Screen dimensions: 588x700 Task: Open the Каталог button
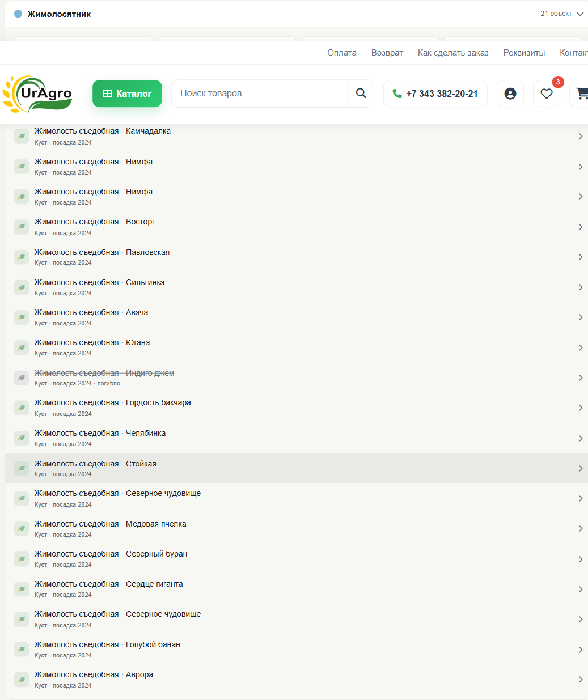coord(127,94)
